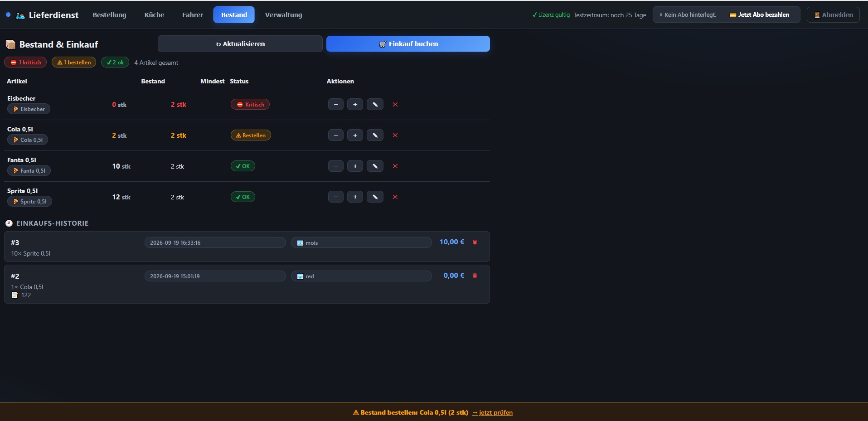This screenshot has height=421, width=868.
Task: Click the Einkauf buchen button
Action: [x=408, y=44]
